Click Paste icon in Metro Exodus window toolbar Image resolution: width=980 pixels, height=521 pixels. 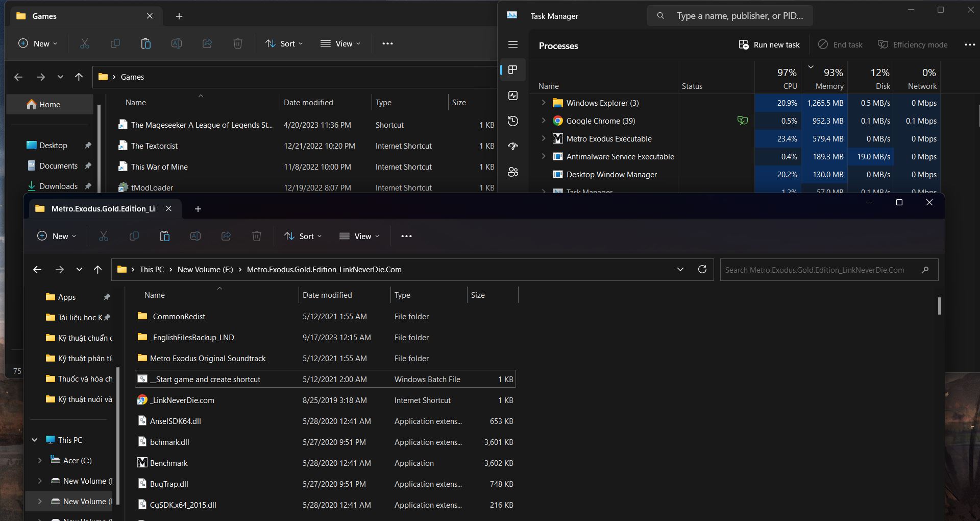click(x=165, y=236)
